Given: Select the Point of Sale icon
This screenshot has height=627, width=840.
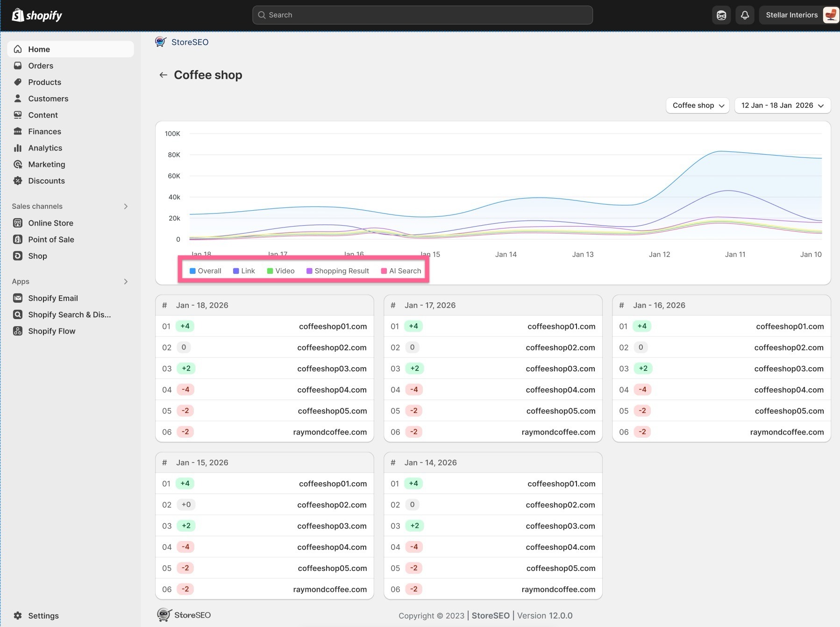Looking at the screenshot, I should point(17,239).
